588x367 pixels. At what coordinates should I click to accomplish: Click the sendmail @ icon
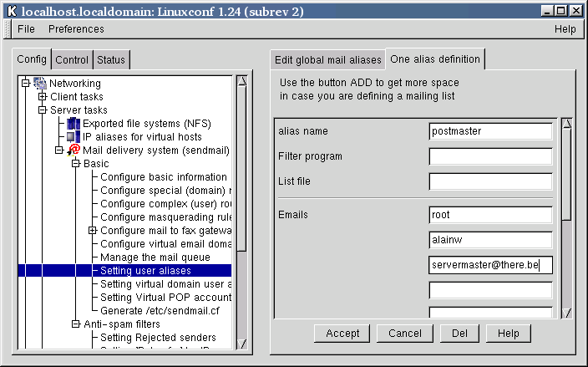pyautogui.click(x=73, y=150)
